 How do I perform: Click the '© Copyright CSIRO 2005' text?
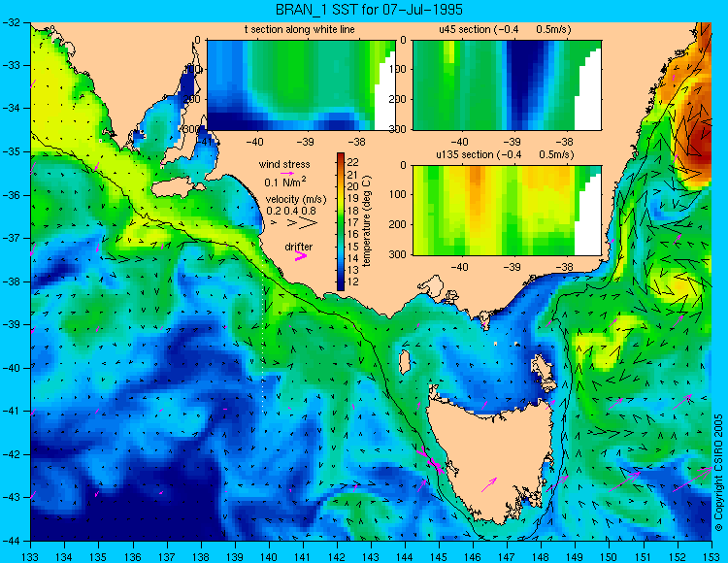click(719, 473)
